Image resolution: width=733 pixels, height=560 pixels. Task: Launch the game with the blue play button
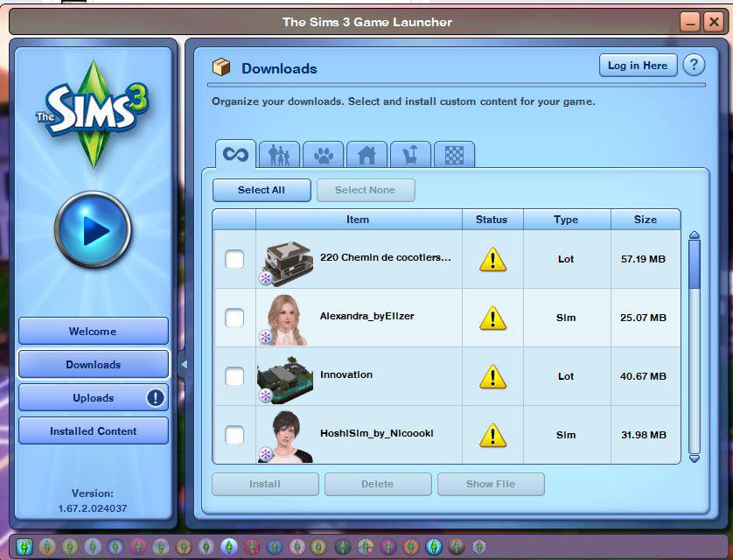[93, 229]
